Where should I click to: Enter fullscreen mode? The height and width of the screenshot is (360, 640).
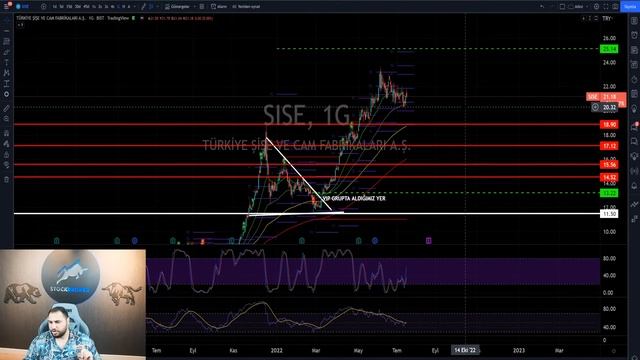tap(605, 7)
